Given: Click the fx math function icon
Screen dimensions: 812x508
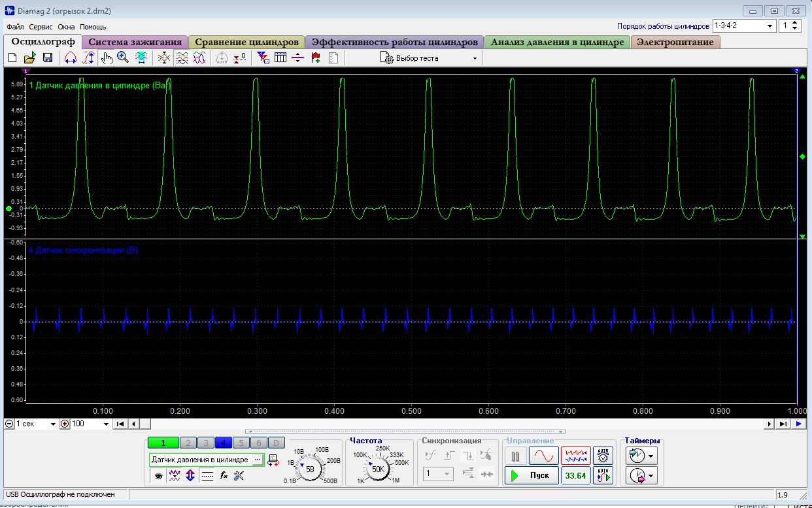Looking at the screenshot, I should pyautogui.click(x=223, y=475).
